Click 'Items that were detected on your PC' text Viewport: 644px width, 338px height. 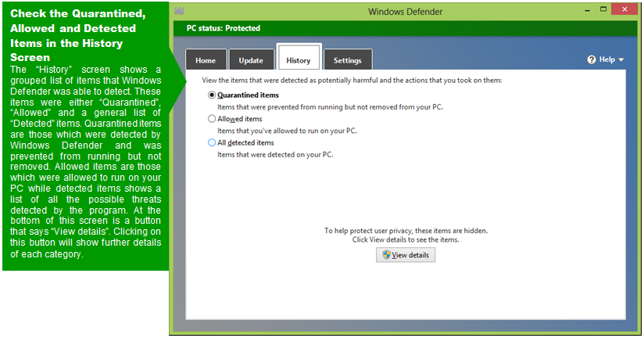(x=275, y=155)
